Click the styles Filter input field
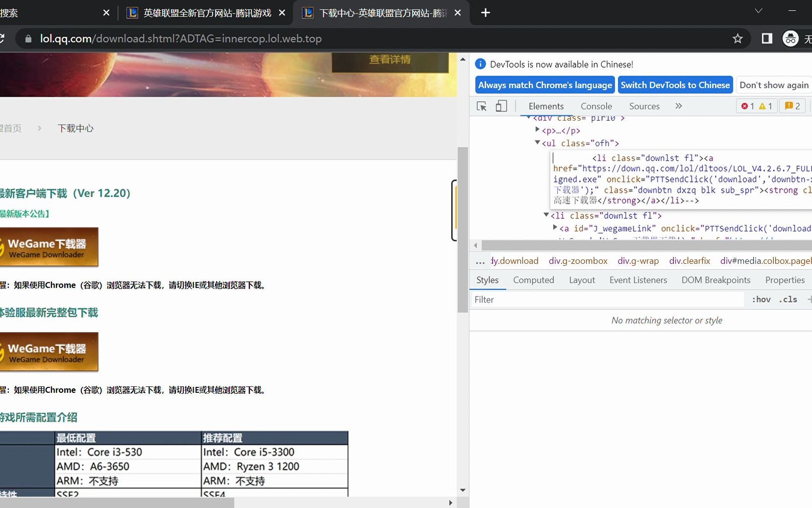This screenshot has width=812, height=508. point(608,300)
